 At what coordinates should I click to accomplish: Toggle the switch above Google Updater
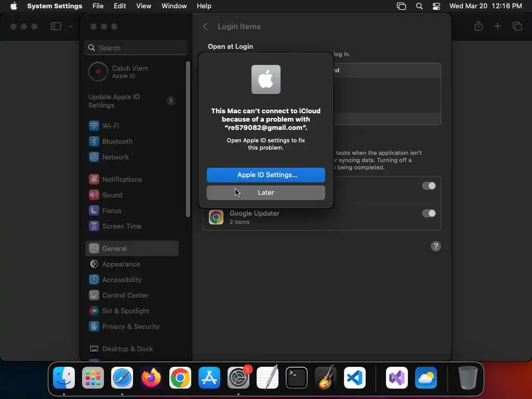click(429, 185)
